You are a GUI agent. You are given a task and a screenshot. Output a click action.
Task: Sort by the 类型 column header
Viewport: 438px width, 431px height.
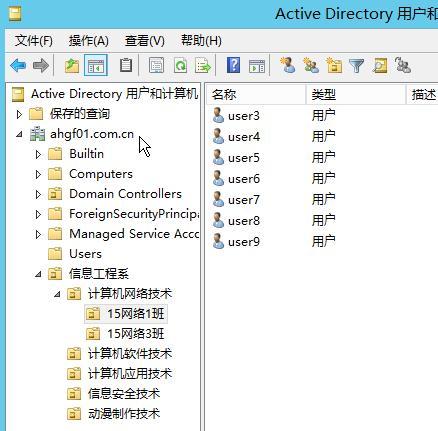click(356, 95)
